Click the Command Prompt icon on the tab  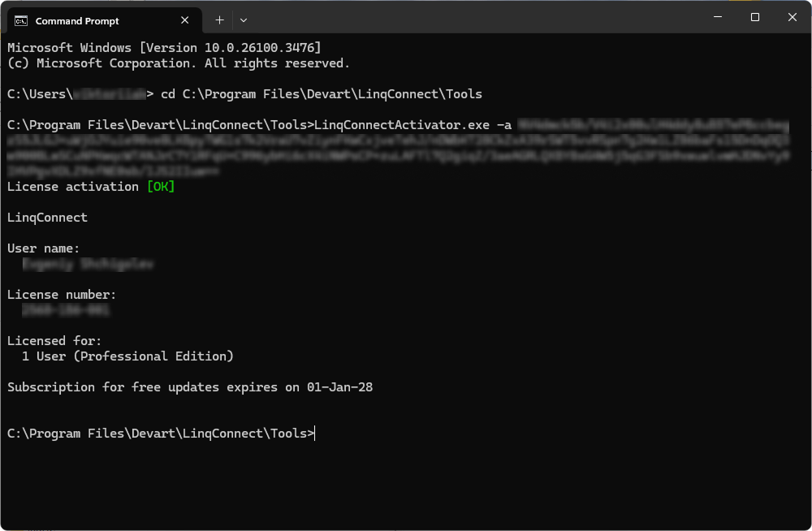tap(22, 19)
